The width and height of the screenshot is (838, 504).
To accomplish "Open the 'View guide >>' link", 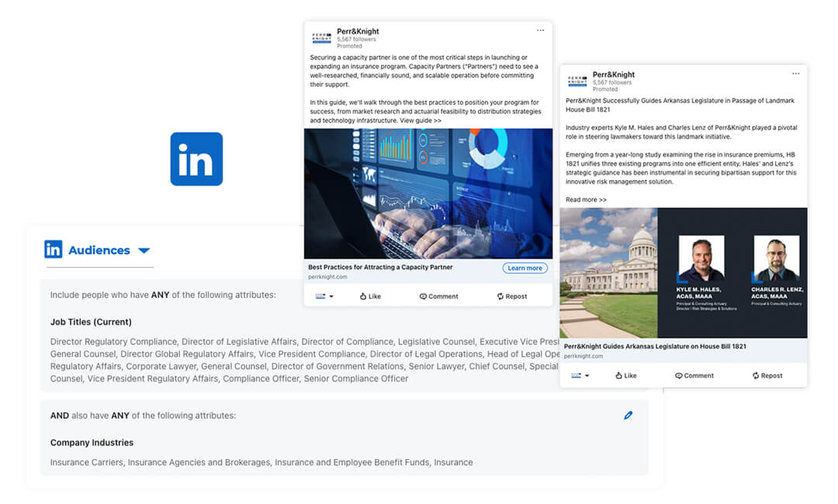I will tap(421, 121).
